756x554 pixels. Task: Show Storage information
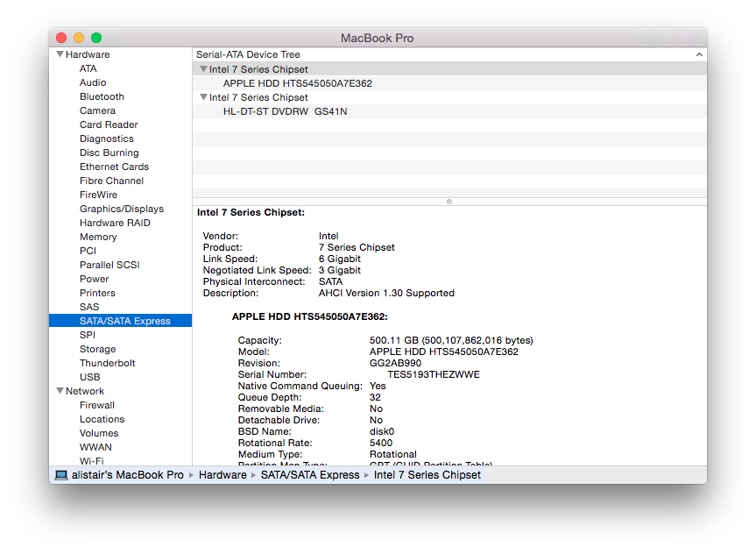coord(97,348)
